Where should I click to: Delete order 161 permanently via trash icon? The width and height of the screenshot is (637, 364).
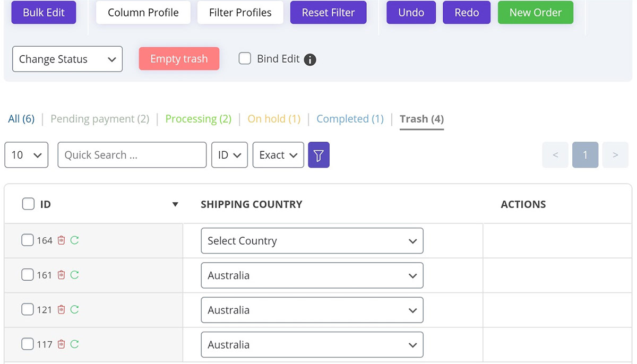[x=61, y=275]
